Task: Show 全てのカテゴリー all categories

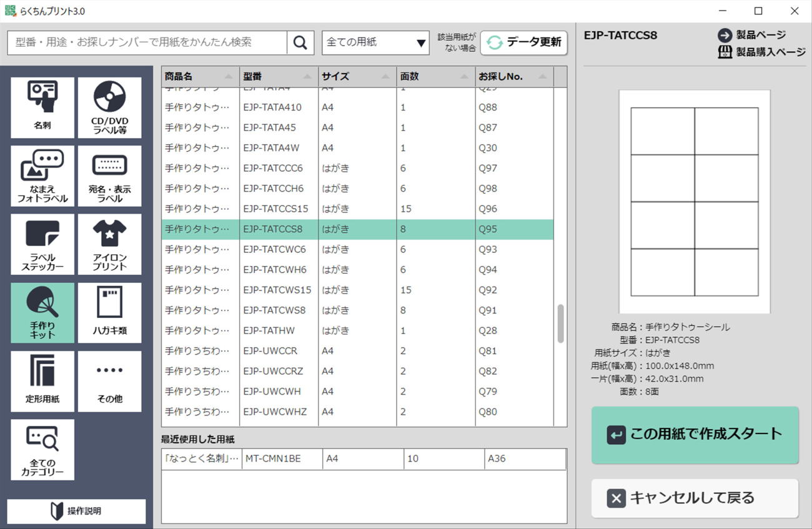Action: (x=42, y=450)
